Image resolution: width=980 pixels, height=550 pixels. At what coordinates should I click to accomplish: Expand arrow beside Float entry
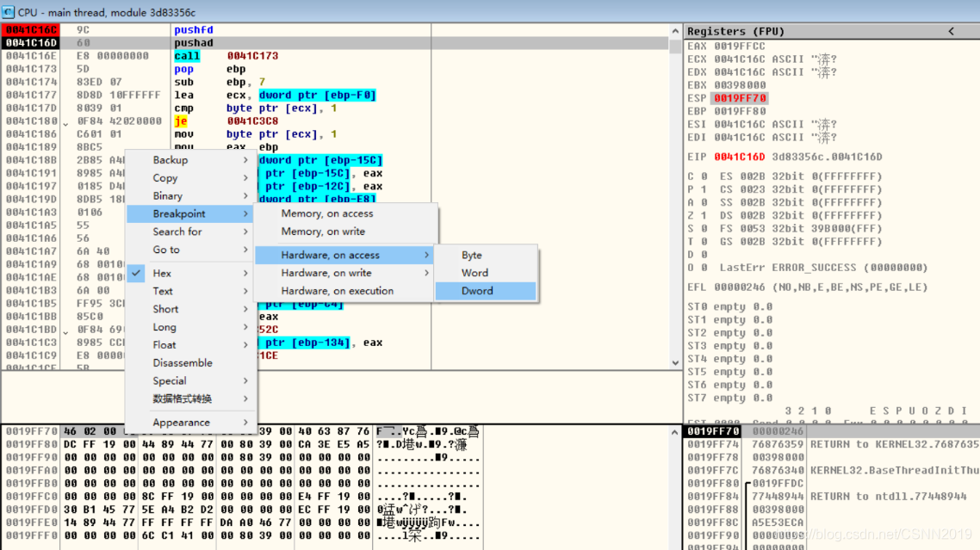point(245,345)
